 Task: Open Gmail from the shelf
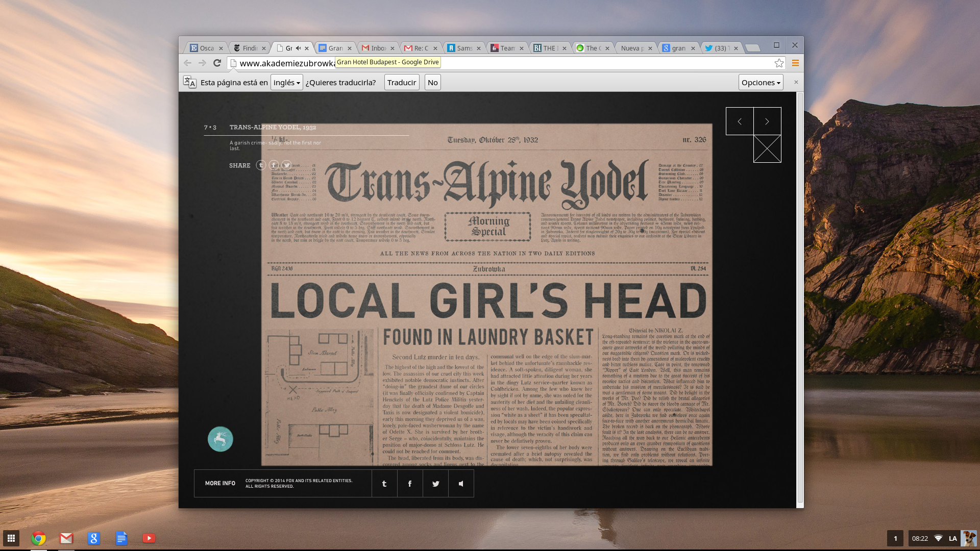pyautogui.click(x=66, y=538)
